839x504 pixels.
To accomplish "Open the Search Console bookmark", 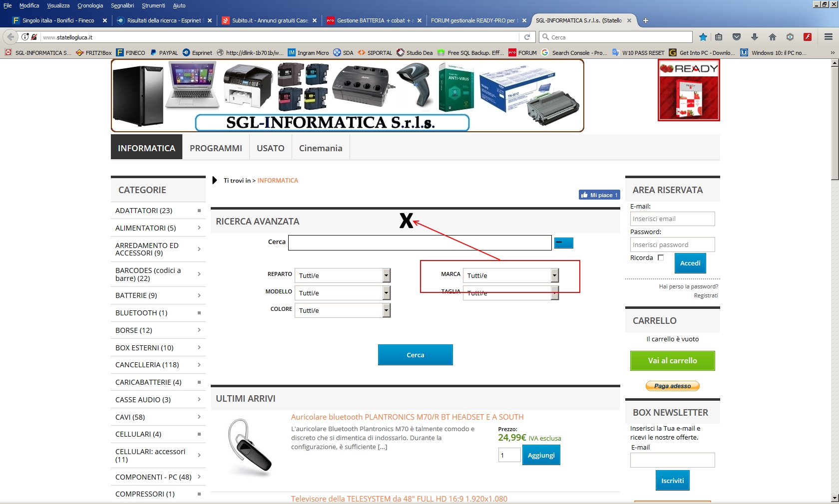I will [x=574, y=52].
